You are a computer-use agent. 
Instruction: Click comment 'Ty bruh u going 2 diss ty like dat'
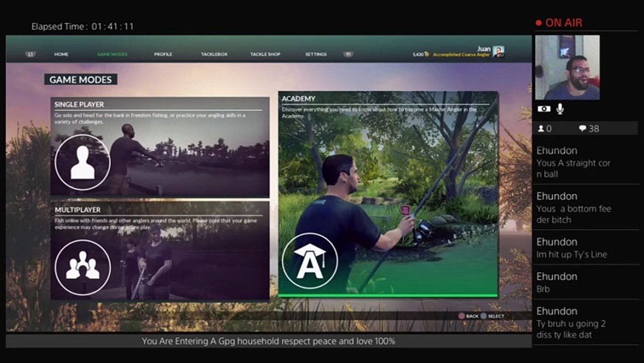pos(571,329)
